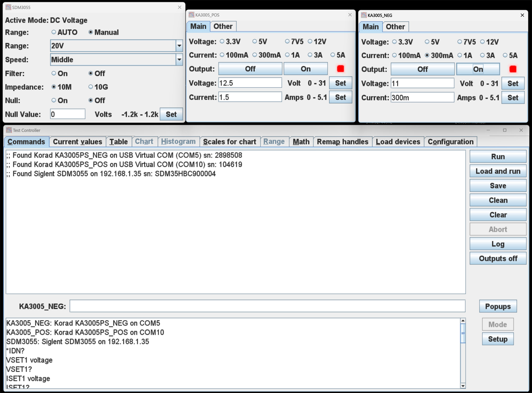The width and height of the screenshot is (532, 393).
Task: Set current in KA3005_NEG window
Action: click(x=513, y=97)
